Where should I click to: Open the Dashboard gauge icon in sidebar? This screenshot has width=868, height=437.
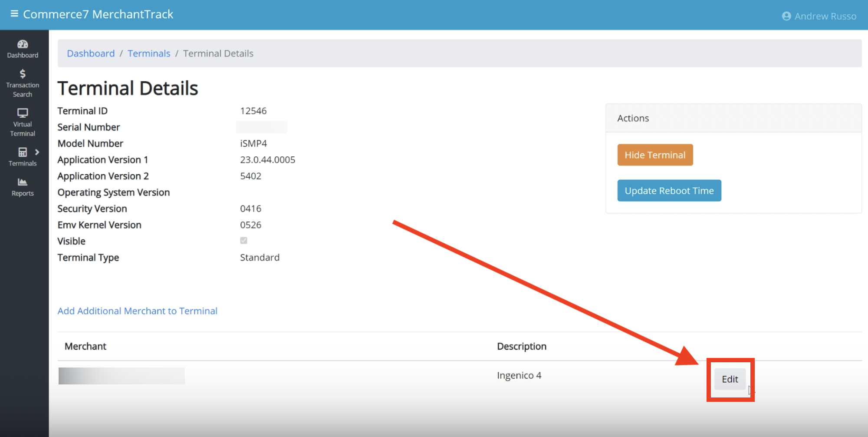point(23,44)
